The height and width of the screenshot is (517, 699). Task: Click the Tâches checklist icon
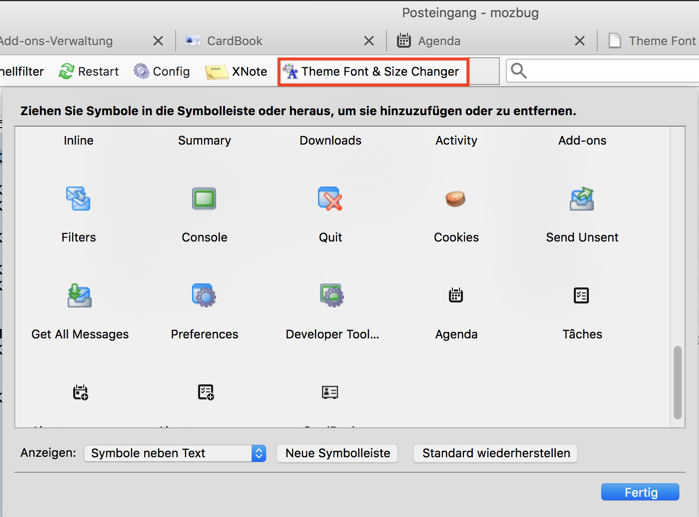pos(582,296)
